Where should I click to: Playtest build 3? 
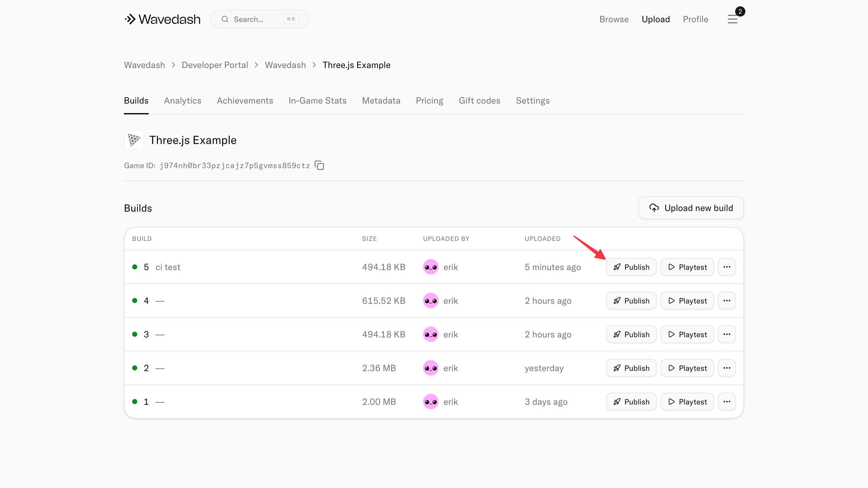pyautogui.click(x=687, y=334)
